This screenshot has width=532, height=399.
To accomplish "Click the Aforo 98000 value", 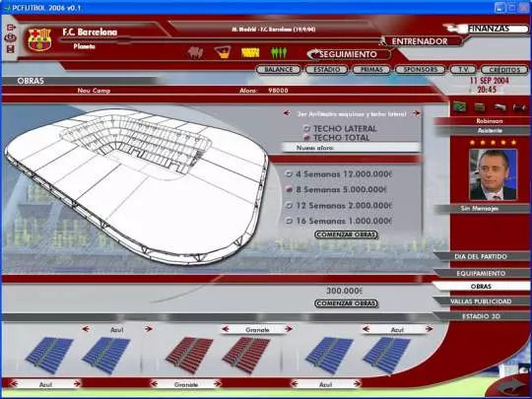I will [278, 91].
